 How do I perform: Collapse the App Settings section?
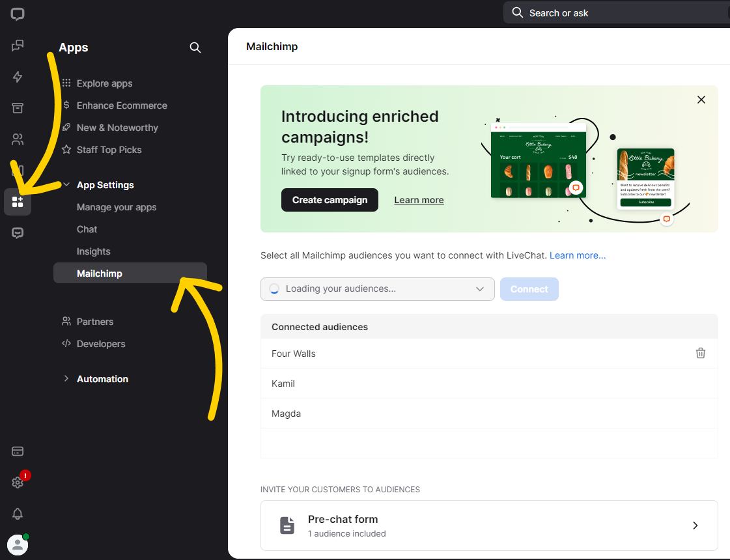point(66,185)
